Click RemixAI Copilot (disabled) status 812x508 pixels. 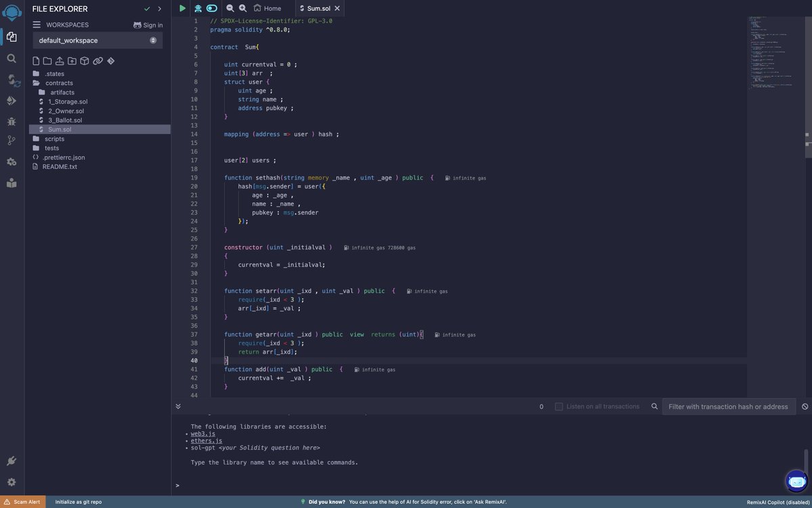(777, 502)
